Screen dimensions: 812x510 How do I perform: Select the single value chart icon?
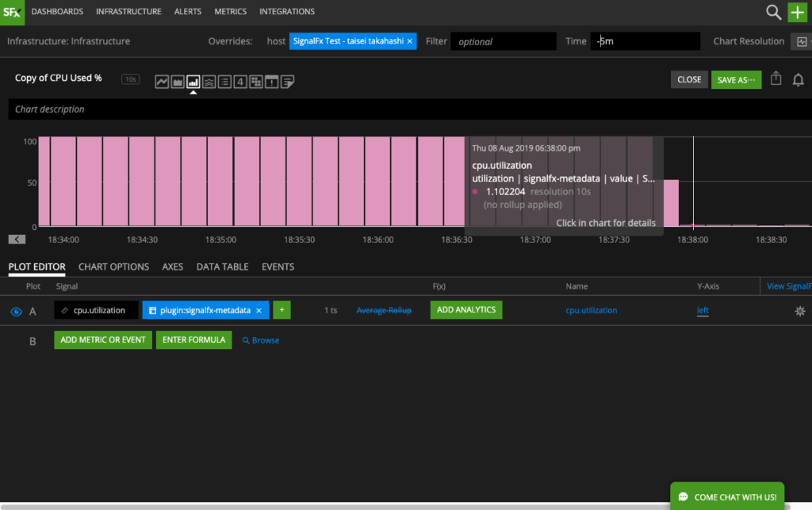click(240, 81)
